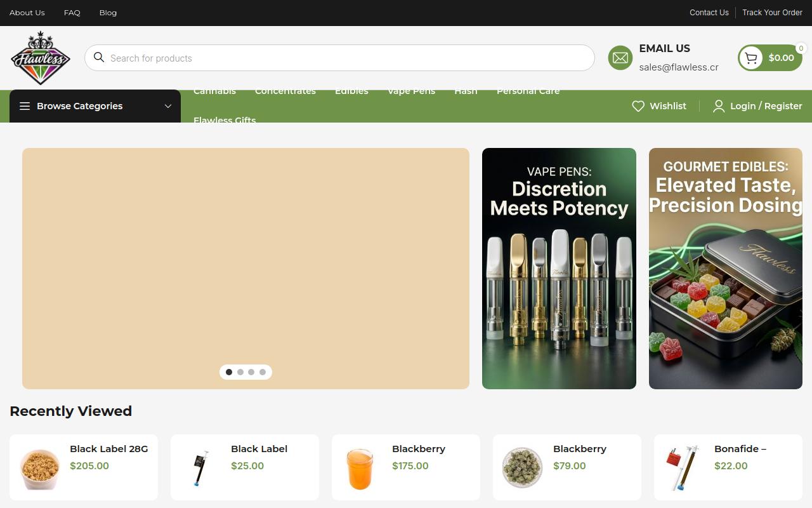Click the user account icon
The width and height of the screenshot is (812, 508).
point(719,106)
